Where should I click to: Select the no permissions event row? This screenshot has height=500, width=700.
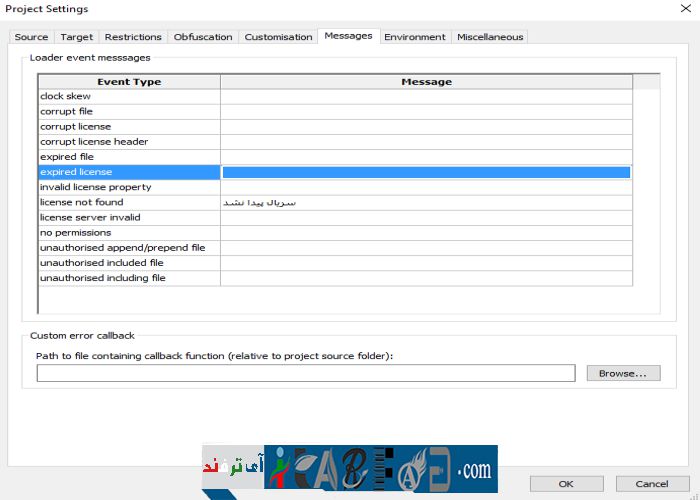128,233
